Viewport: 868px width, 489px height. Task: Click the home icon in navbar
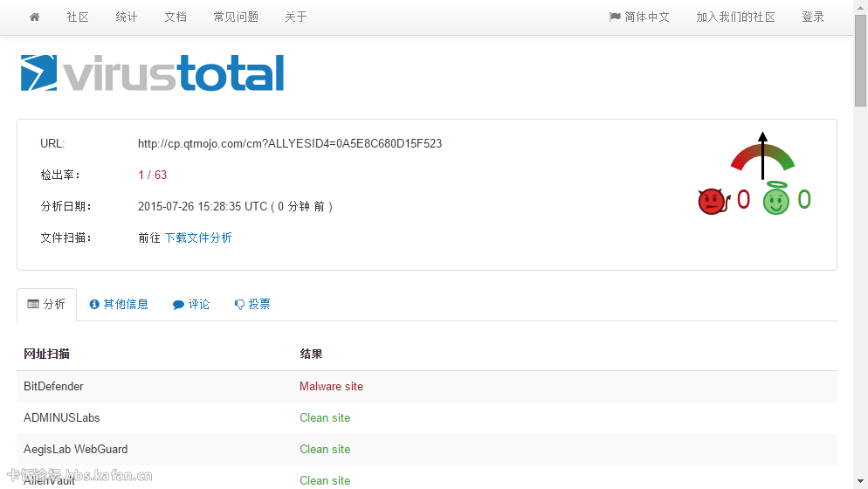[35, 17]
